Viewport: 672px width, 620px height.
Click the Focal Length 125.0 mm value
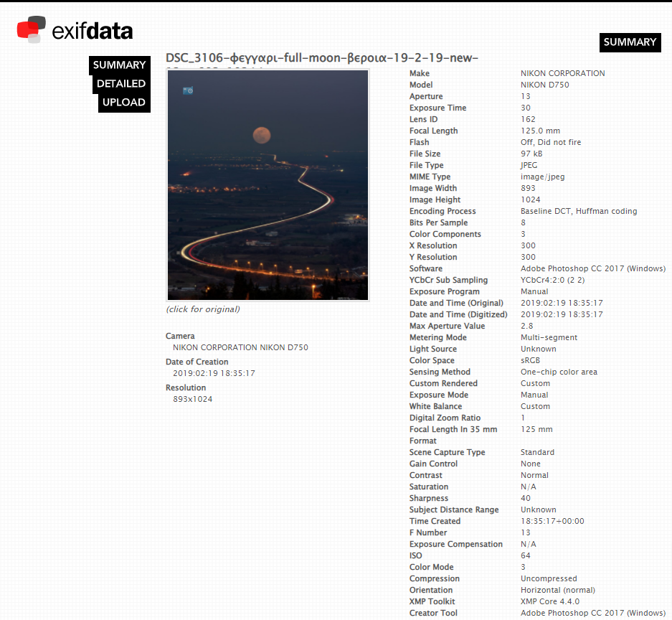[x=540, y=131]
